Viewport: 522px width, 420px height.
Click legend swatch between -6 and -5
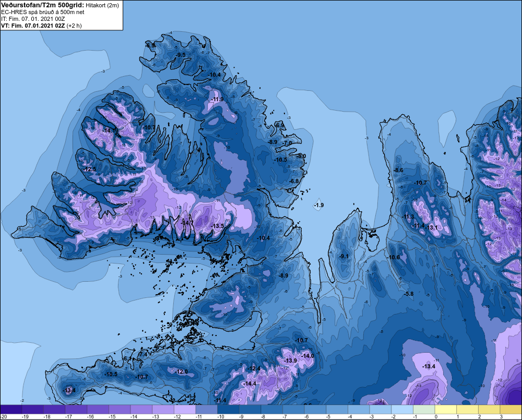pos(315,410)
